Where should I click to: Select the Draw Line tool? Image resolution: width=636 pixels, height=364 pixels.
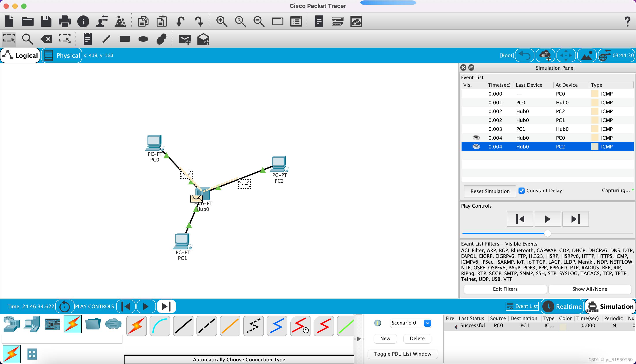click(x=106, y=39)
